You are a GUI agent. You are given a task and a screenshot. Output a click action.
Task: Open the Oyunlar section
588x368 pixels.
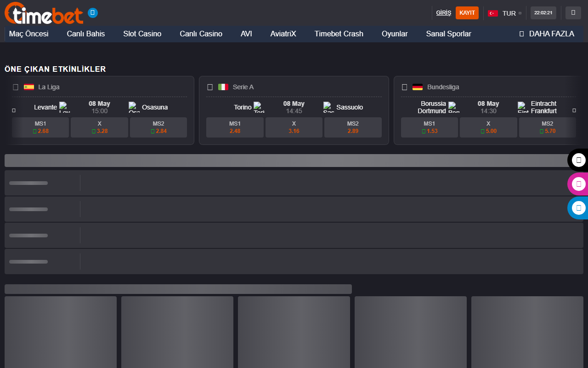(x=395, y=34)
